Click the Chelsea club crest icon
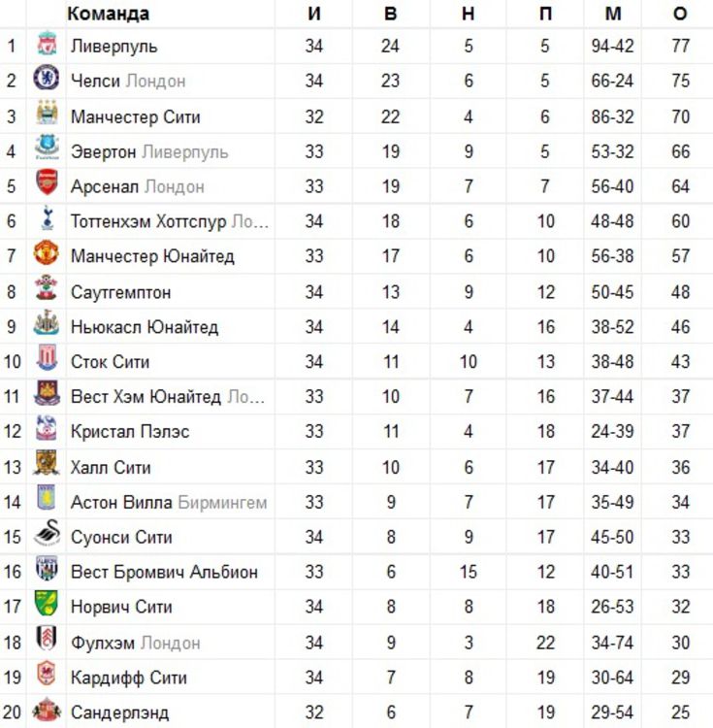Screen dimensions: 713x728 point(47,78)
